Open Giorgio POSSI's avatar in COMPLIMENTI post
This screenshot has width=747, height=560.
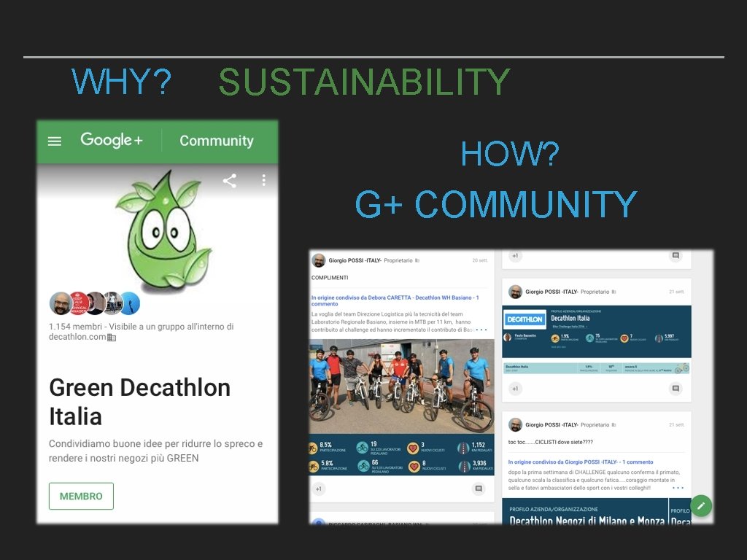[318, 260]
